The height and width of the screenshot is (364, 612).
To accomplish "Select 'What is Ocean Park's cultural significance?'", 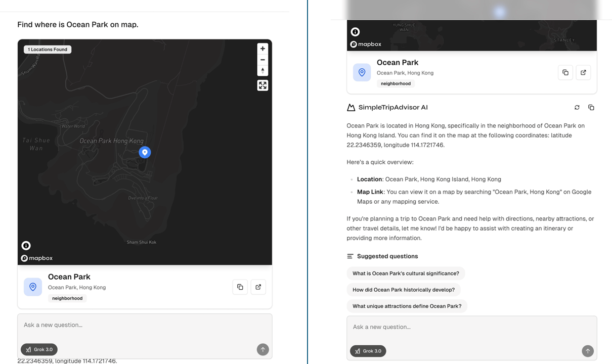I will click(406, 274).
